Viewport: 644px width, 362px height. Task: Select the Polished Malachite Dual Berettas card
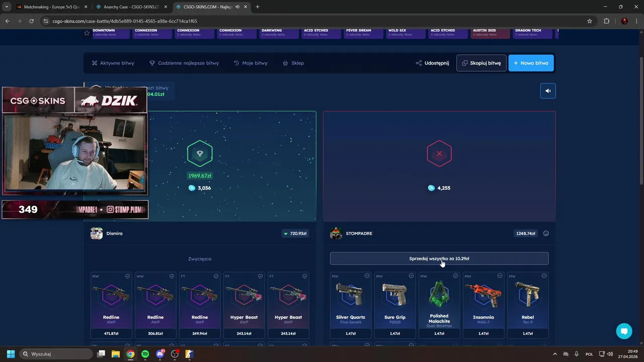[439, 305]
